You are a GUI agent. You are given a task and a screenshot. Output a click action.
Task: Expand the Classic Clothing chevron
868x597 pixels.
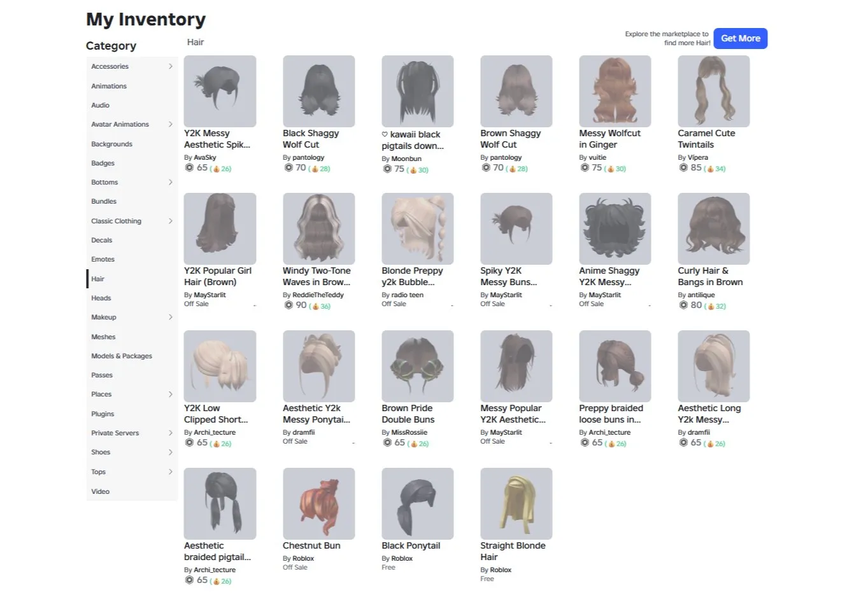170,221
